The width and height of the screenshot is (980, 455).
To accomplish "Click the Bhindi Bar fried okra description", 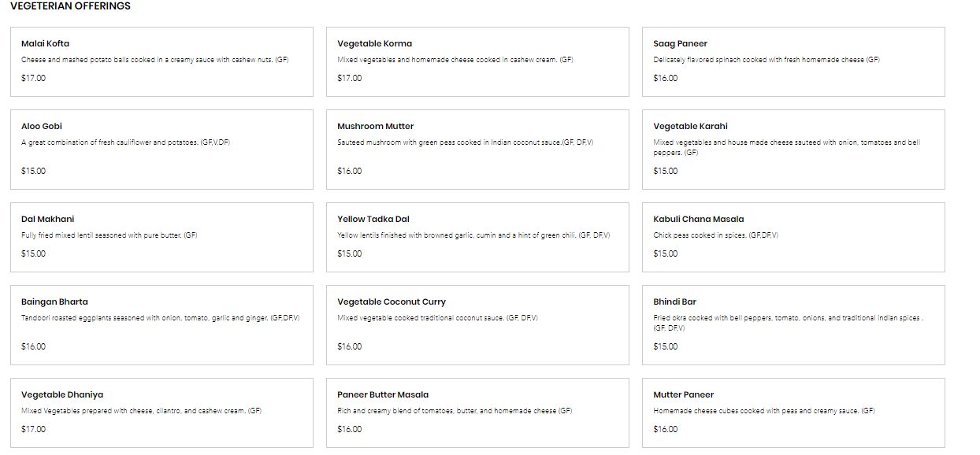I will (x=787, y=319).
